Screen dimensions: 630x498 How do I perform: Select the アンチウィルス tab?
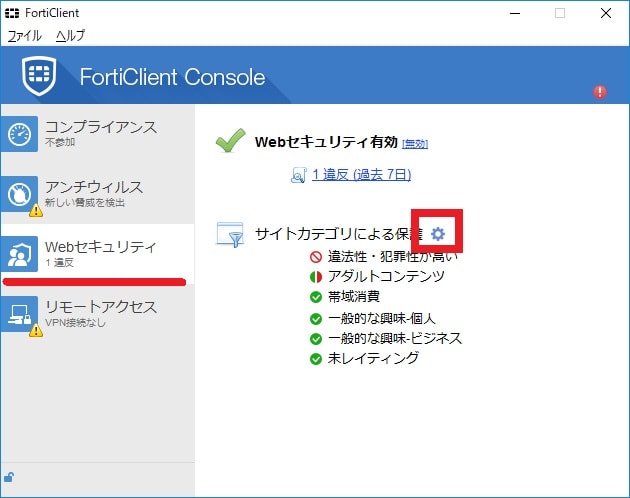pyautogui.click(x=98, y=194)
